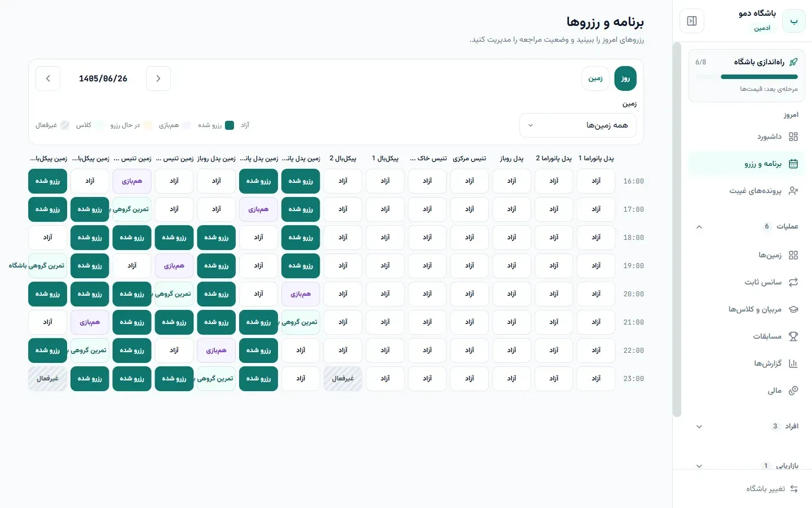Open گزارش‌ها menu item
This screenshot has width=812, height=508.
click(747, 364)
